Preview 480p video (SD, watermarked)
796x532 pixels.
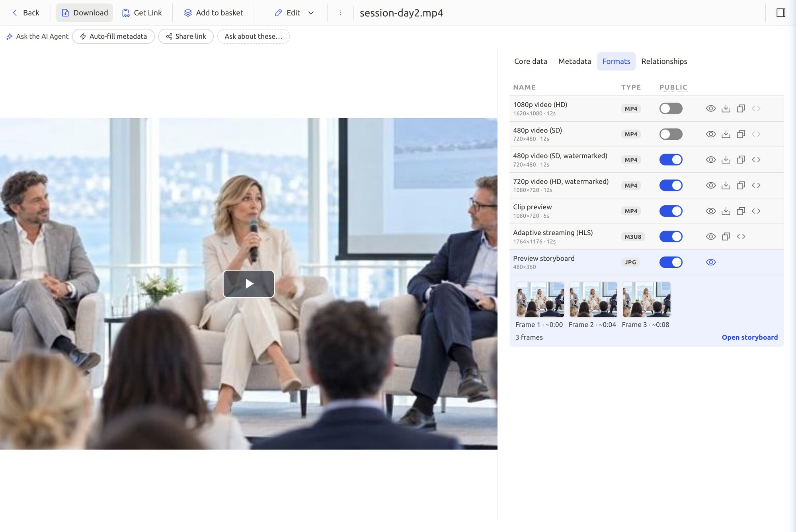(711, 160)
